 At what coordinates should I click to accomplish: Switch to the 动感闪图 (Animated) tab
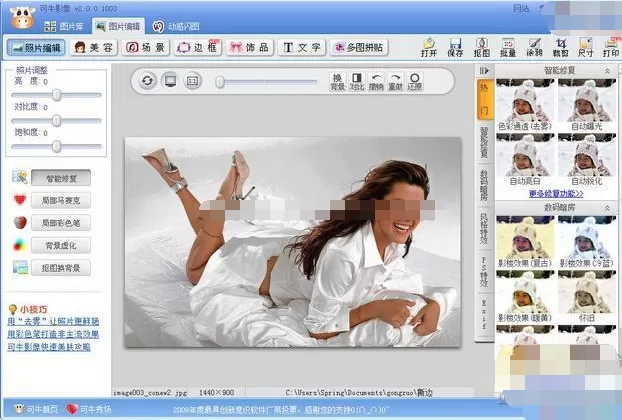coord(176,27)
